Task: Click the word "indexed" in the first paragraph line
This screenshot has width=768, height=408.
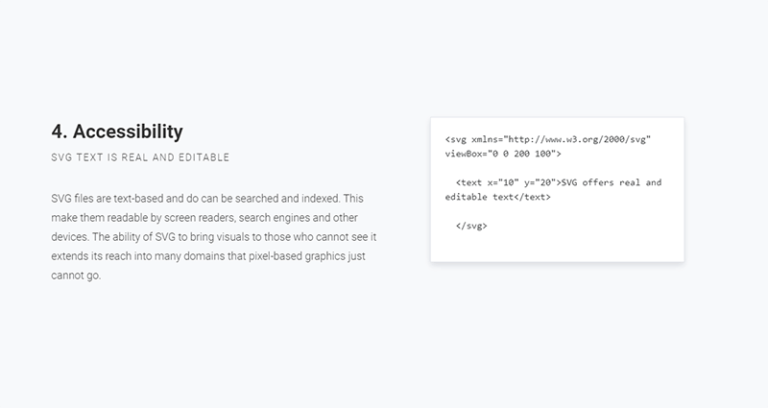Action: 320,198
